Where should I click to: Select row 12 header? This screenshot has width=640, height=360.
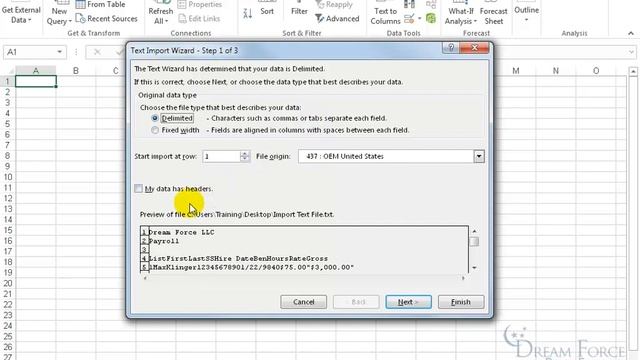7,198
